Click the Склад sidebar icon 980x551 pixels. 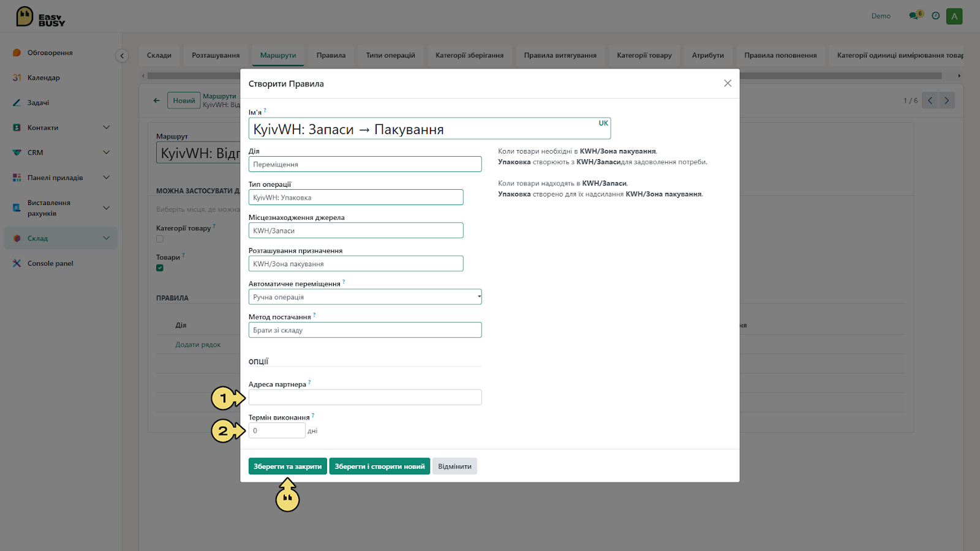point(17,239)
